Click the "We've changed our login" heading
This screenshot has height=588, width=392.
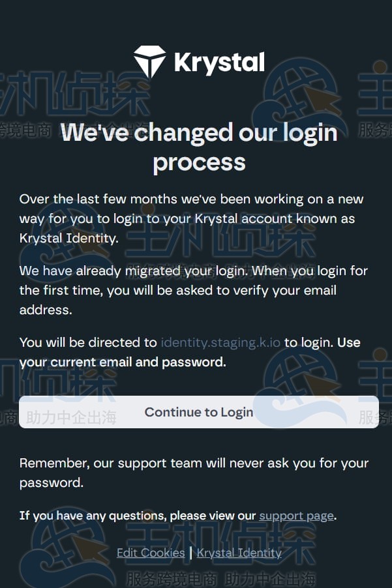199,133
